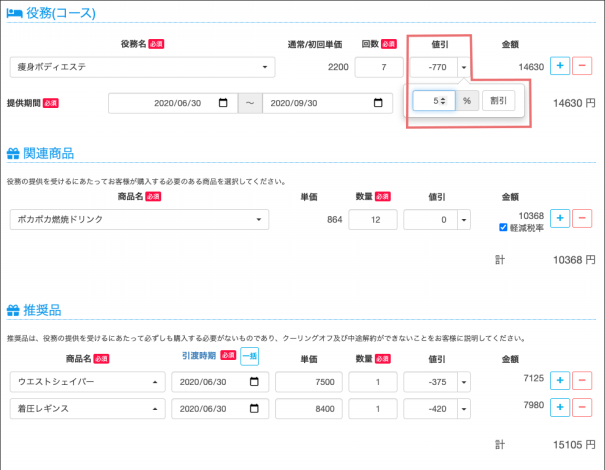605x470 pixels.
Task: Add a row after ポカポカ燃焼ドリンク
Action: (559, 218)
